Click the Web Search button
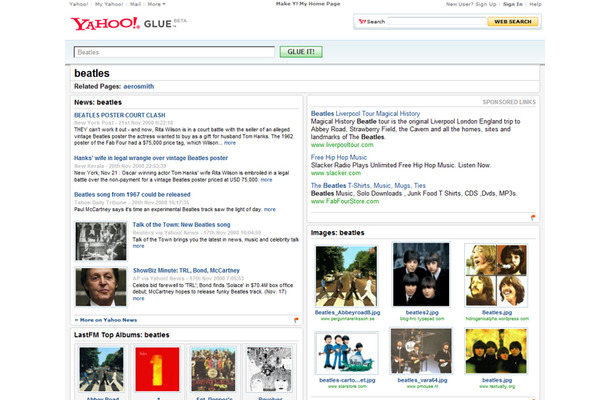The image size is (610, 400). 513,21
